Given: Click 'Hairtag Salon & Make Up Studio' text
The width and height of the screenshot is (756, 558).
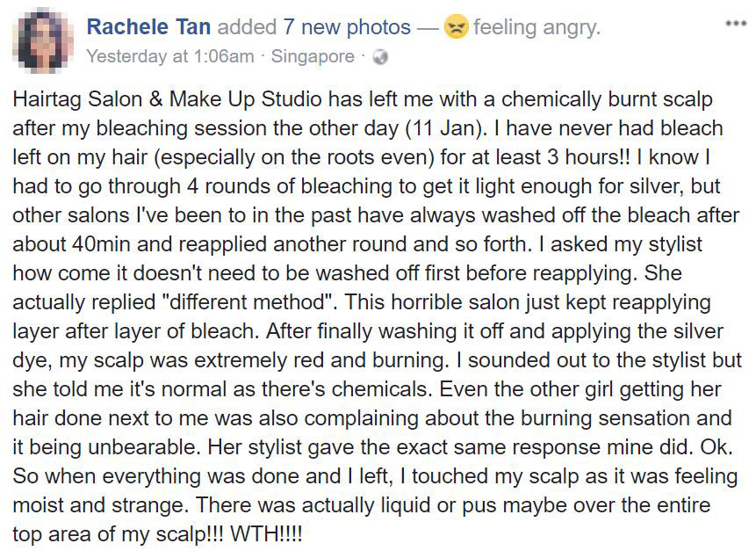Looking at the screenshot, I should click(151, 99).
